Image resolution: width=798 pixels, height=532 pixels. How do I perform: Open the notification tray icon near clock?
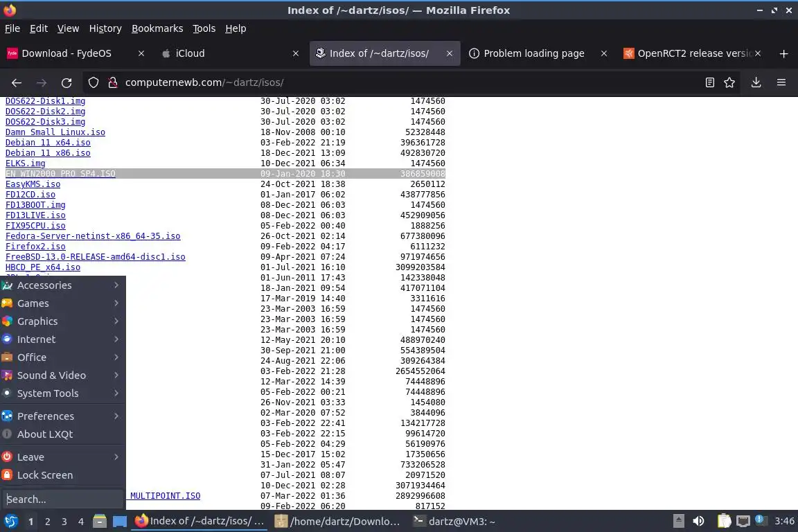(760, 520)
